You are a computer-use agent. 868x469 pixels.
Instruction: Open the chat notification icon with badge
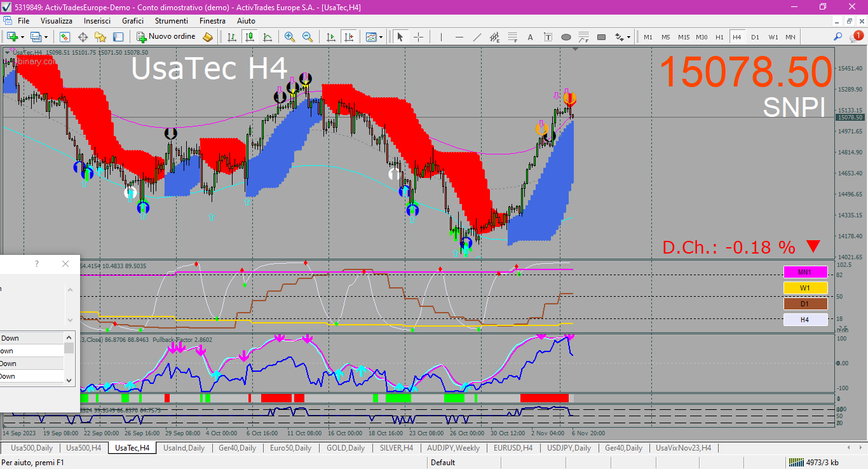(x=857, y=37)
